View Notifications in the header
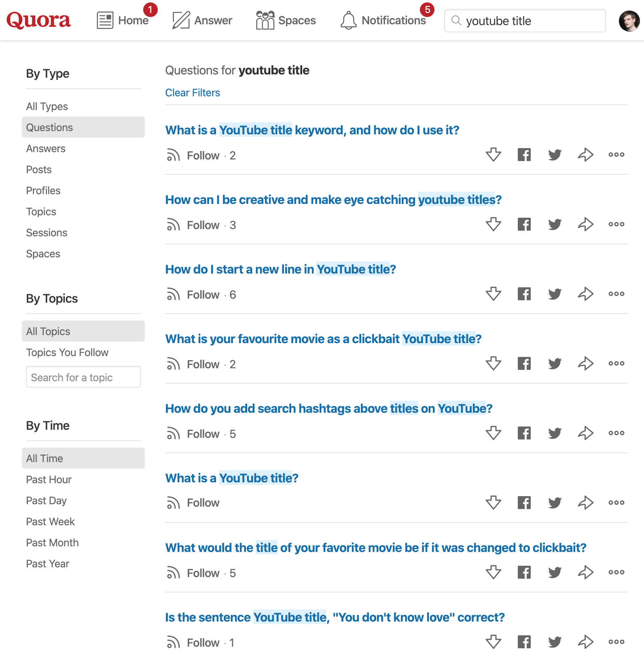Viewport: 644px width, 658px height. 383,20
